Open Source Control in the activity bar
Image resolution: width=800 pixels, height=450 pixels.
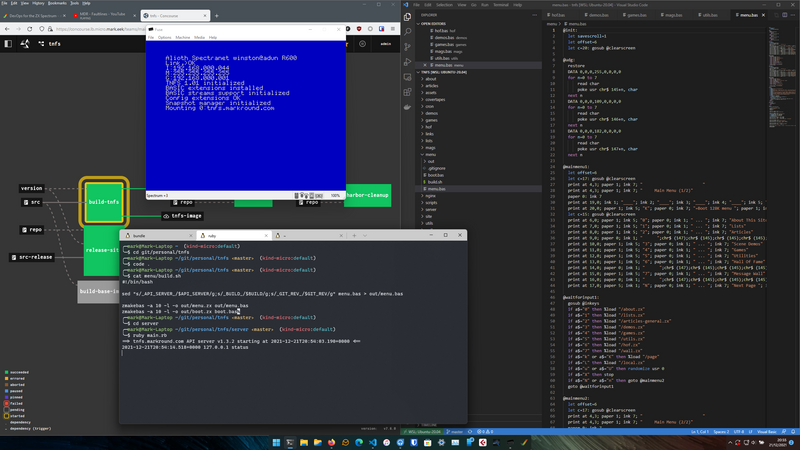408,47
